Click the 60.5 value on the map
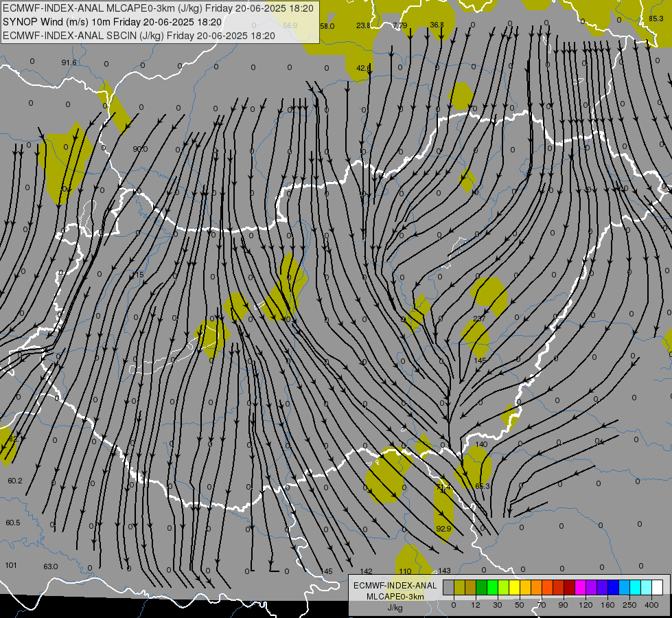The height and width of the screenshot is (618, 672). coord(13,523)
